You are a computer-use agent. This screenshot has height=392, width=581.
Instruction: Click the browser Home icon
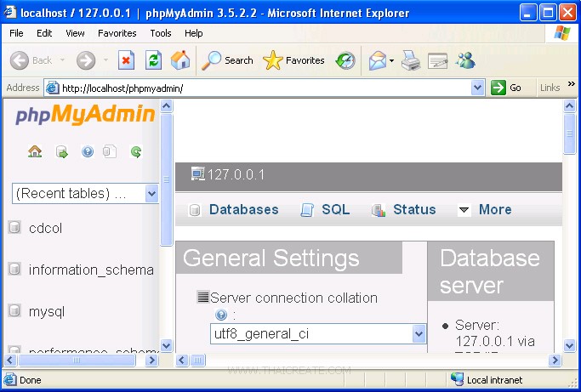180,60
